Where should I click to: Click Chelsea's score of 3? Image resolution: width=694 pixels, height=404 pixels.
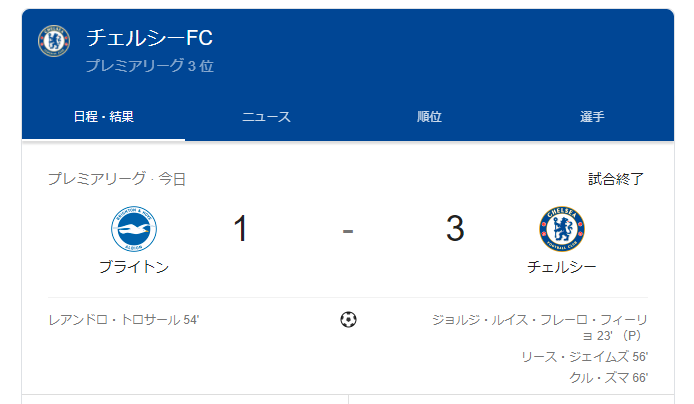(x=455, y=228)
